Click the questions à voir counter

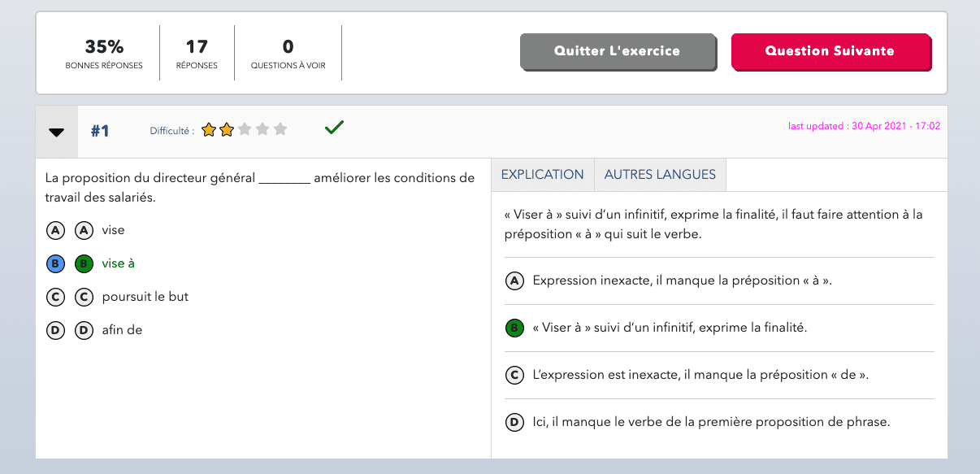click(288, 53)
